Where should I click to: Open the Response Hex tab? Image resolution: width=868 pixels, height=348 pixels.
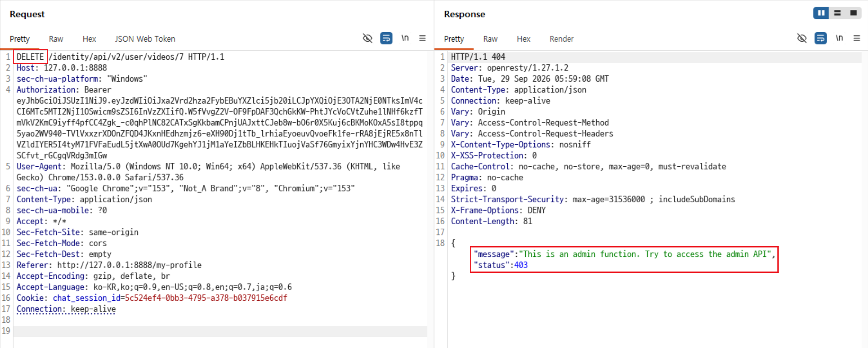[524, 39]
